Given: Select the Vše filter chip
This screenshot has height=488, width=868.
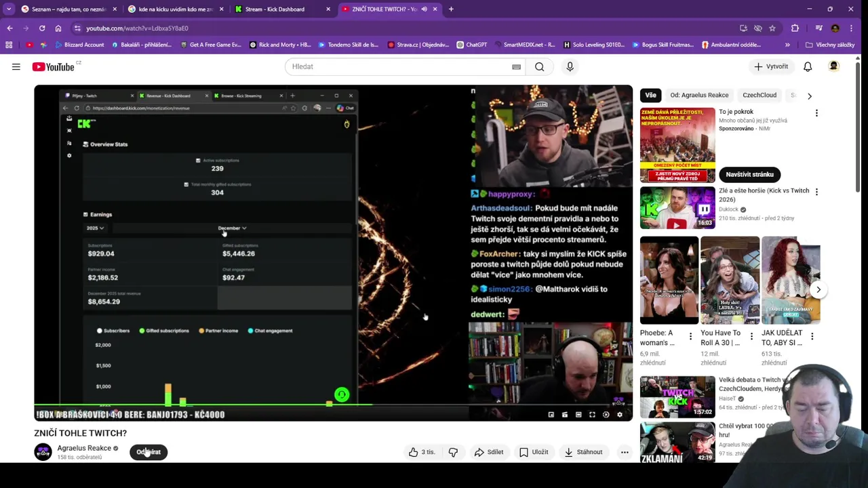Looking at the screenshot, I should tap(650, 96).
